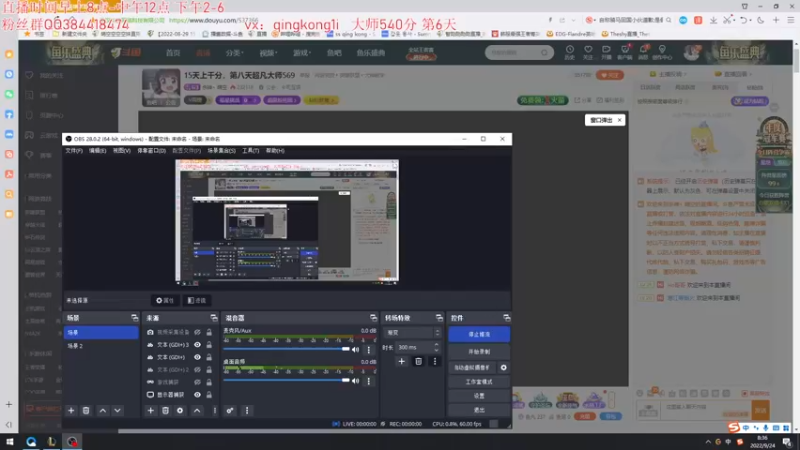Click the Douyu search input field
800x450 pixels.
513,53
